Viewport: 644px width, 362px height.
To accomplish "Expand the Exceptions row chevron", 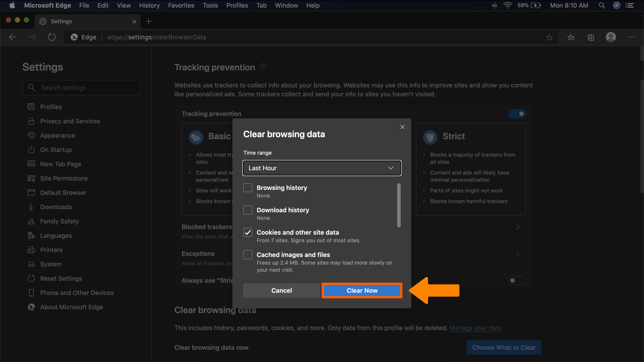I will pyautogui.click(x=518, y=254).
